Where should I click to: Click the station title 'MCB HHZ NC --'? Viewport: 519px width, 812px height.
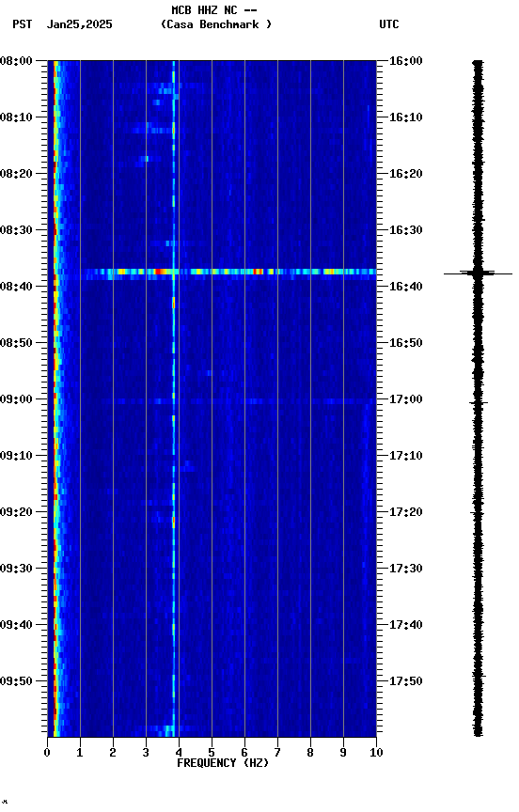click(x=214, y=10)
